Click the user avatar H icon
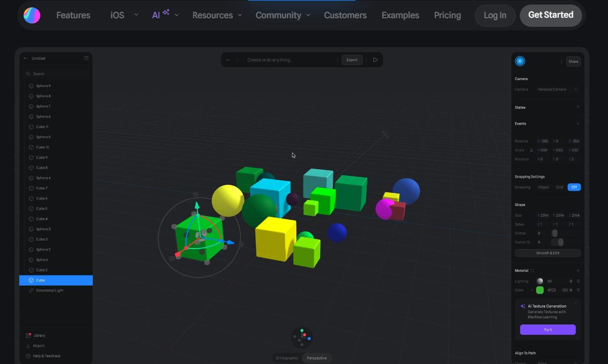 click(x=520, y=61)
